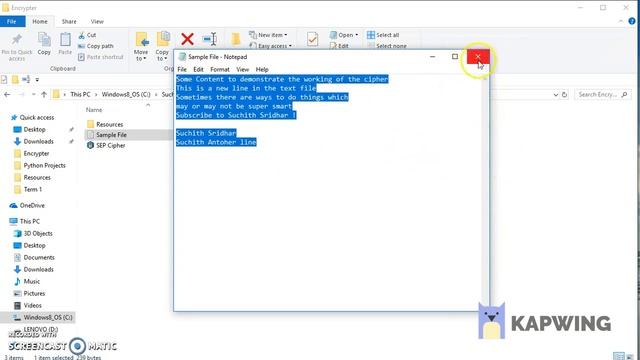Open the Open dropdown in ribbon
Viewport: 640px width, 360px height.
344,35
